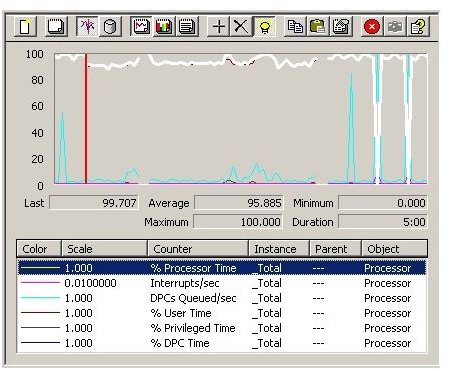The width and height of the screenshot is (449, 370).
Task: Toggle the Highlight lightbulb button
Action: pos(264,26)
